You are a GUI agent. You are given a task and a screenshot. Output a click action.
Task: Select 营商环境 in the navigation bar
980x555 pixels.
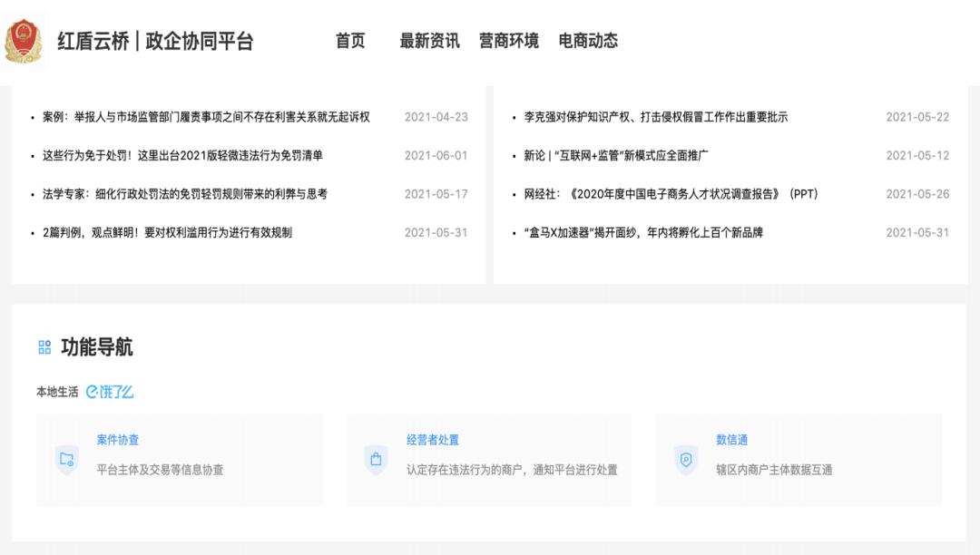[508, 41]
